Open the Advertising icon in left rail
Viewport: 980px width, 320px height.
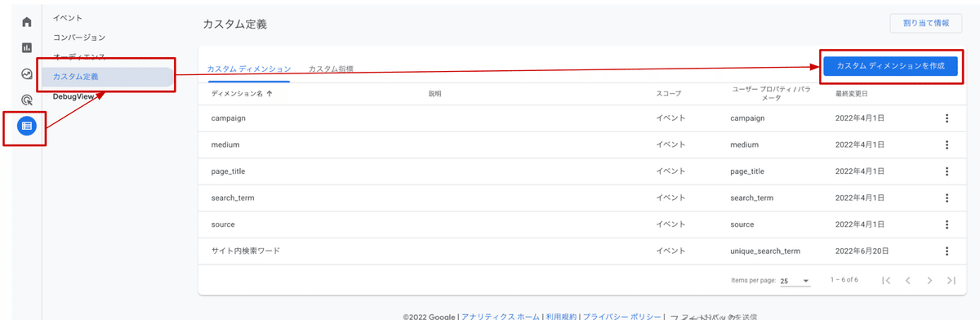[x=27, y=100]
